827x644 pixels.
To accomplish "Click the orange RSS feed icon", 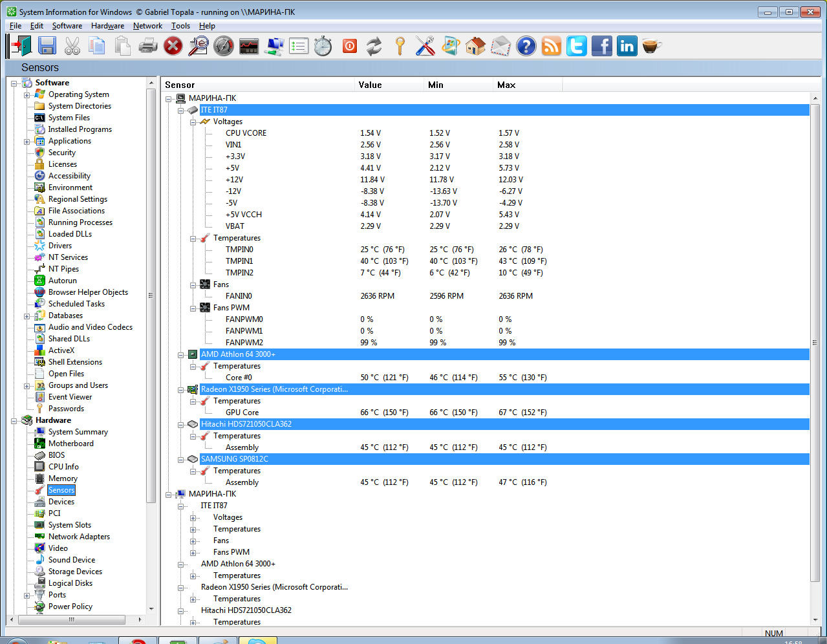I will (552, 46).
